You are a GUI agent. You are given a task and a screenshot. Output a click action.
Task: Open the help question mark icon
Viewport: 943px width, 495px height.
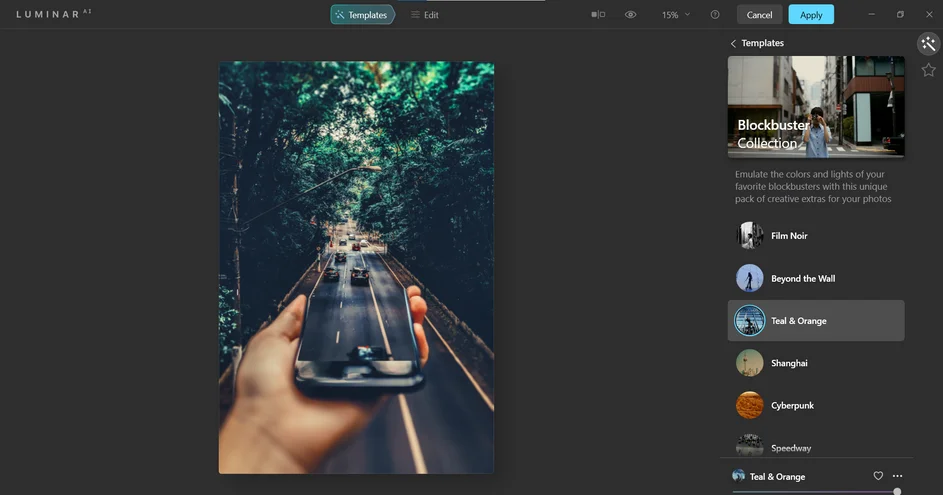point(715,15)
